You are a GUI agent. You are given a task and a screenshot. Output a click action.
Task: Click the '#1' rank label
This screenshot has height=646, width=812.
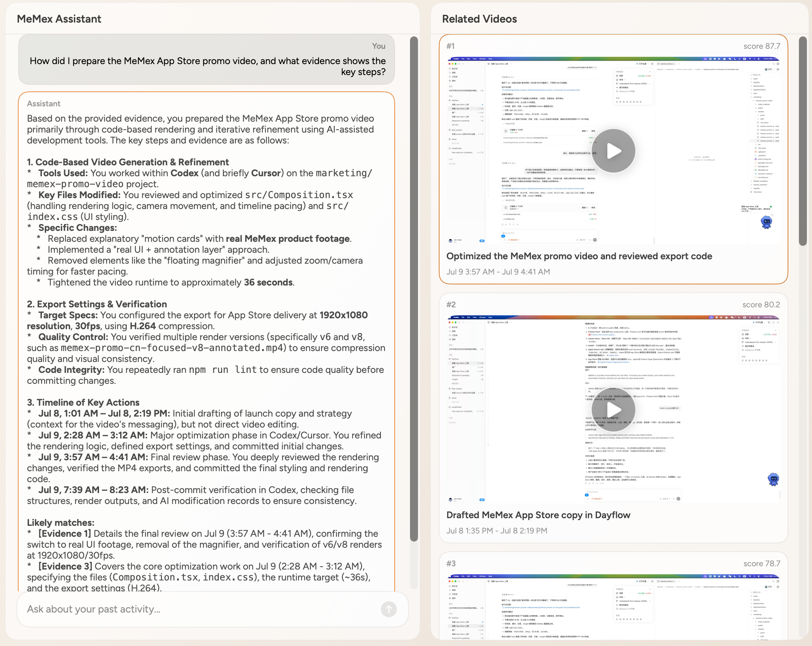(450, 46)
